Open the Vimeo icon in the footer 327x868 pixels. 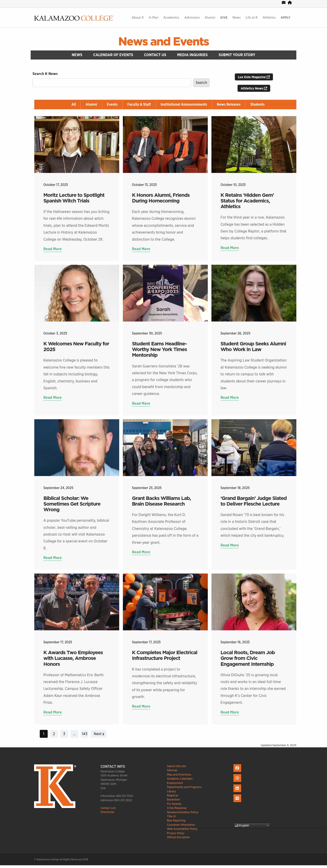pos(237,798)
